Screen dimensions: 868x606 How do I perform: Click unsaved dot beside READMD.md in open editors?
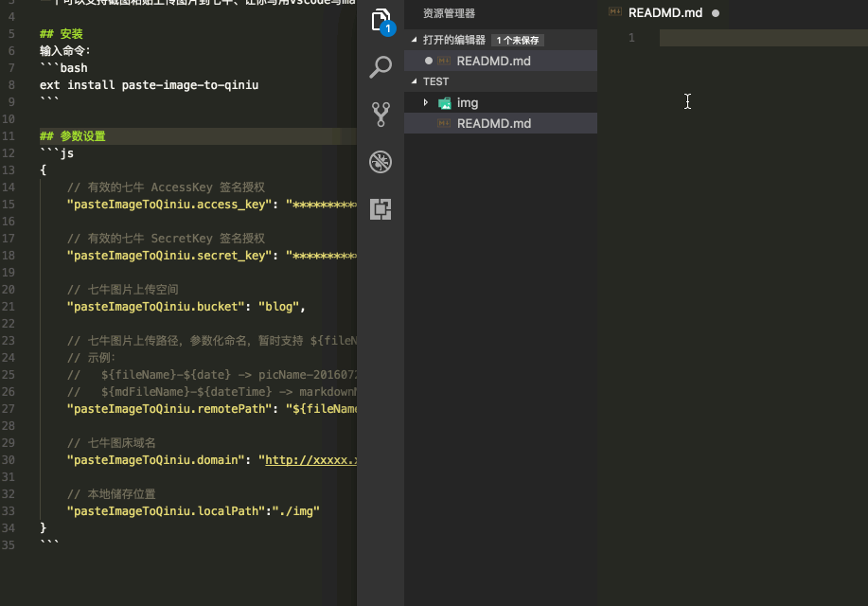pyautogui.click(x=429, y=61)
